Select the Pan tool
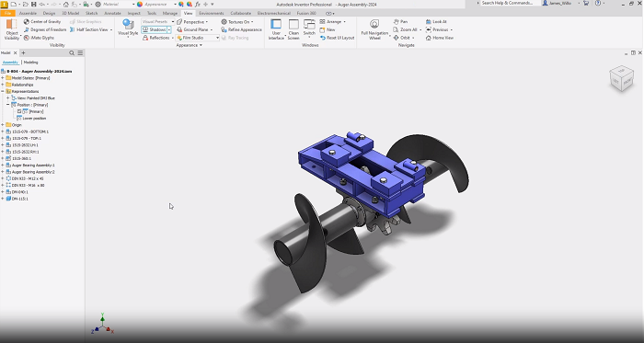644x343 pixels. coord(400,22)
